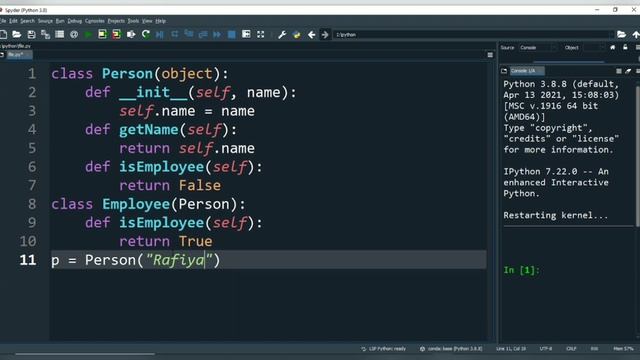The height and width of the screenshot is (360, 640).
Task: Toggle fullscreen mode icon
Action: point(260,35)
